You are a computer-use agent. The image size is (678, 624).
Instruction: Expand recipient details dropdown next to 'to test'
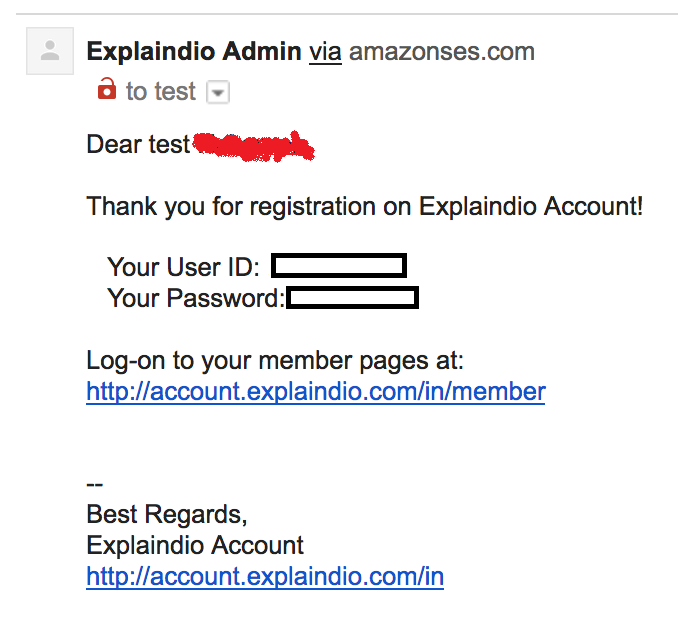pos(218,92)
